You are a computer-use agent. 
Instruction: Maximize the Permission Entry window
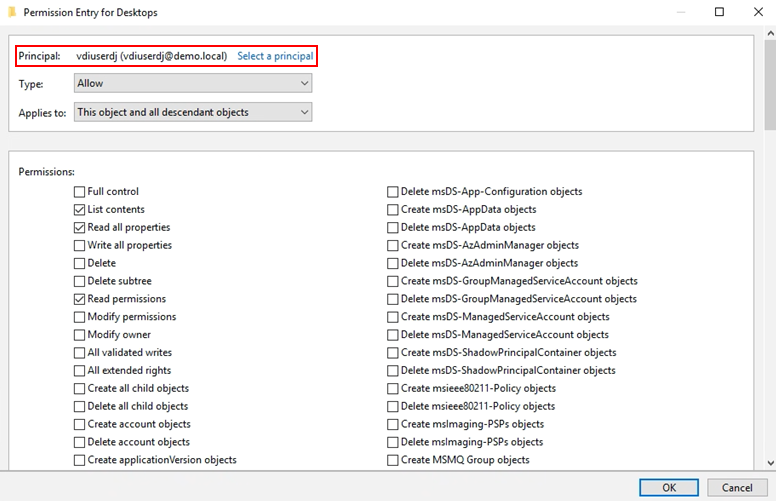pos(719,12)
